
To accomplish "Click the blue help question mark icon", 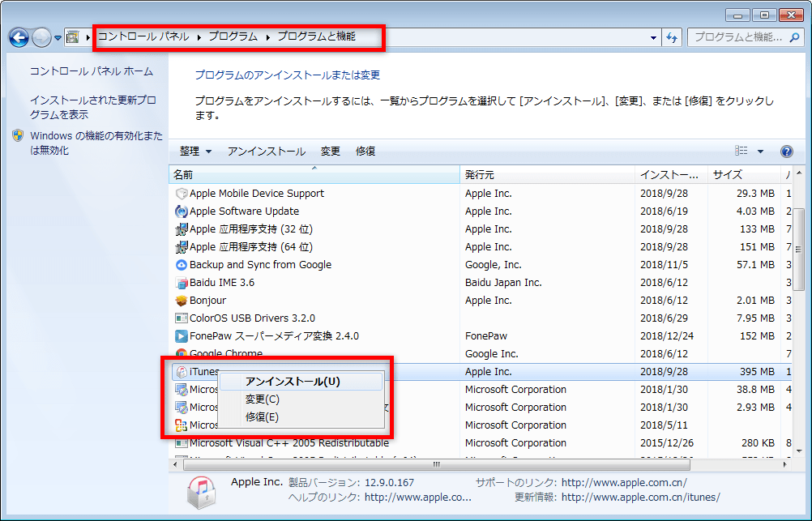I will (x=786, y=152).
